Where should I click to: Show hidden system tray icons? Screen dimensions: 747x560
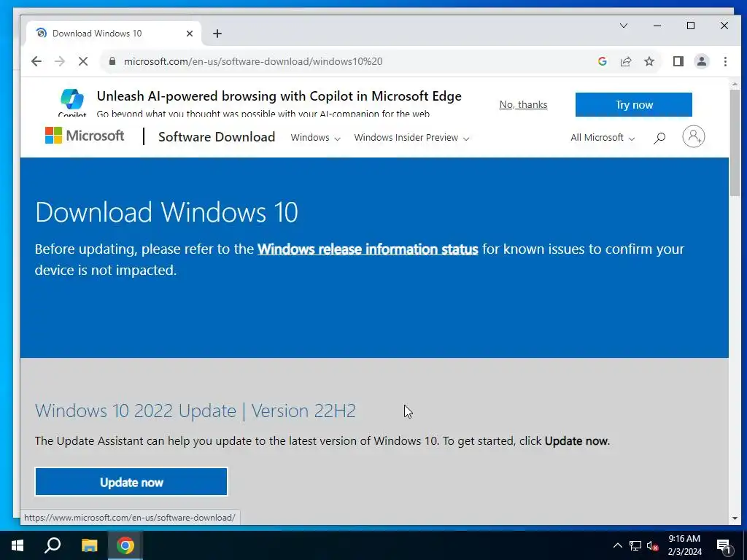tap(617, 545)
